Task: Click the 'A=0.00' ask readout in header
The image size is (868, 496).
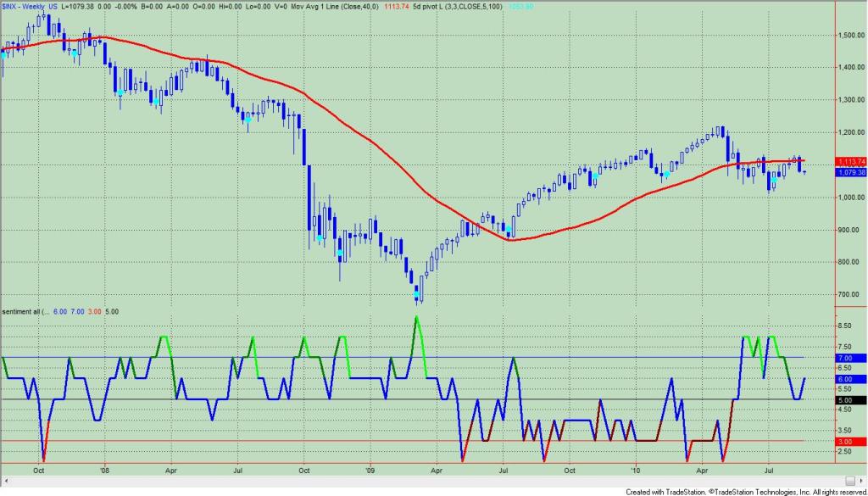Action: [178, 7]
